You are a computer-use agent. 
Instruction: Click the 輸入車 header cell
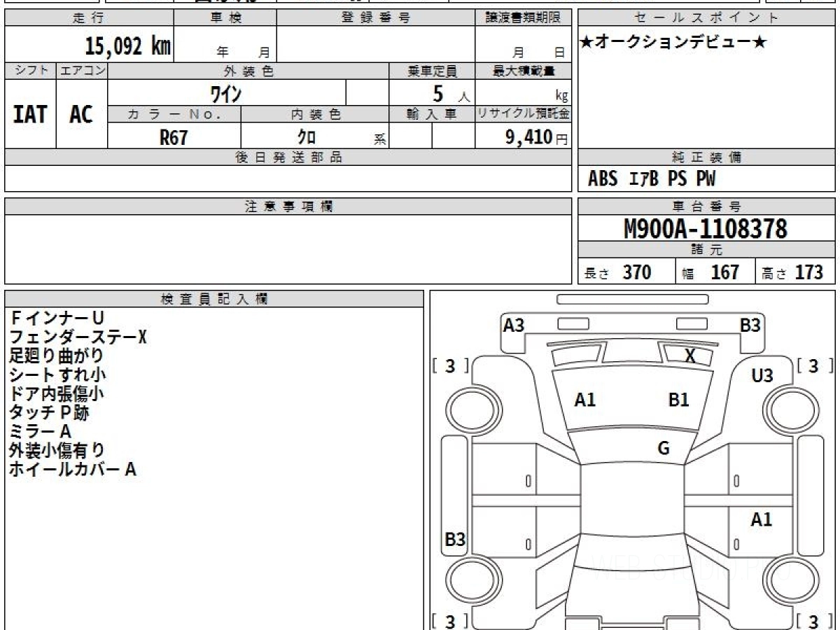432,114
